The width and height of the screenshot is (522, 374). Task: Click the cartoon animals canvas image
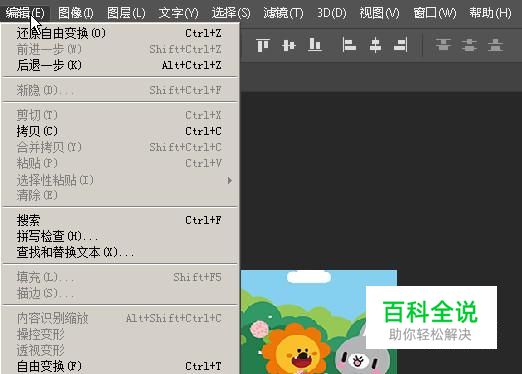click(x=319, y=322)
